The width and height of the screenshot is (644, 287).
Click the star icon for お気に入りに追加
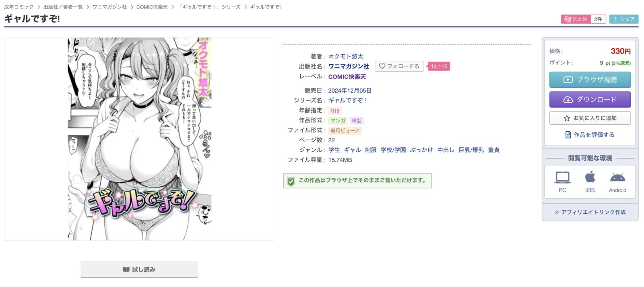click(x=567, y=118)
